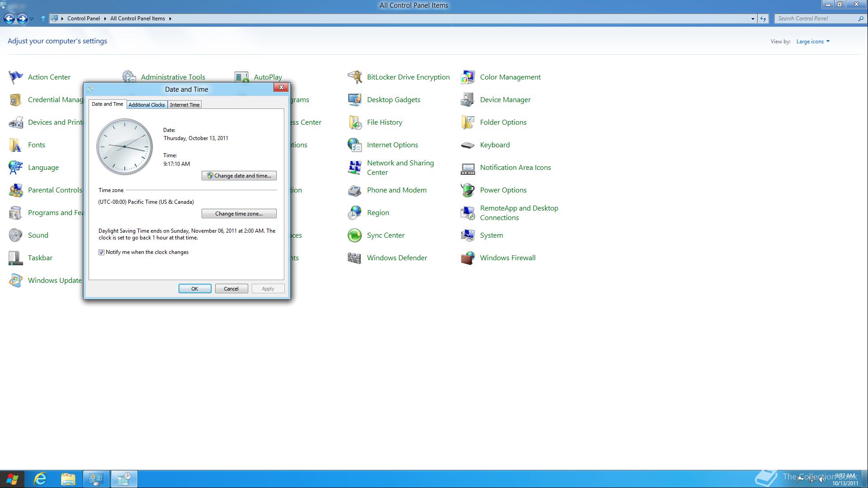Open the Device Manager icon
Image resolution: width=868 pixels, height=488 pixels.
click(468, 100)
